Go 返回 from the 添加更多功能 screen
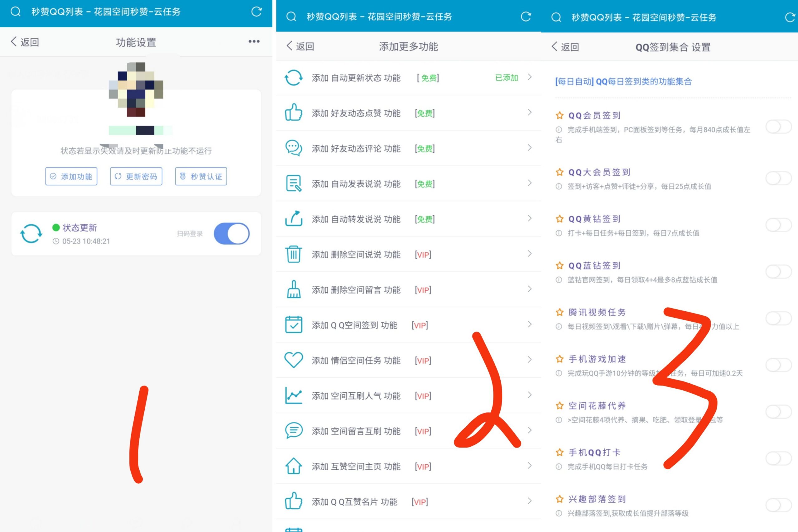Viewport: 798px width, 532px height. tap(300, 46)
